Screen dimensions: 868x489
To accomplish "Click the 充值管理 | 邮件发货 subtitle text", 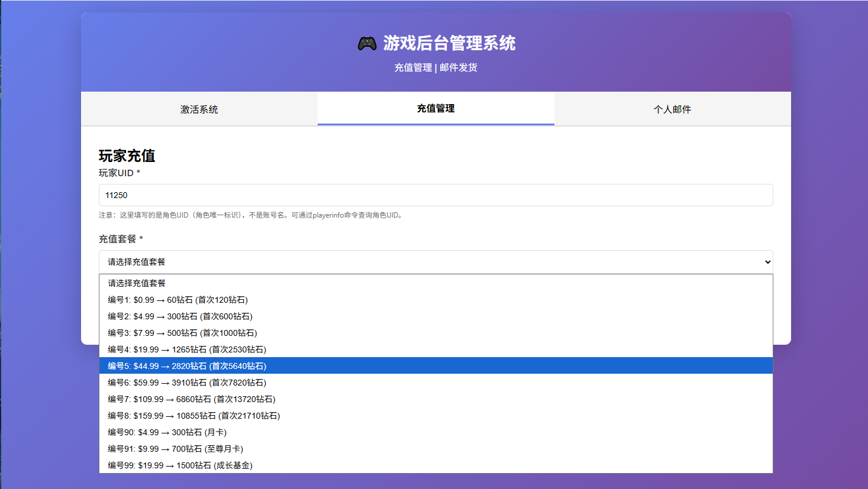I will click(x=435, y=67).
